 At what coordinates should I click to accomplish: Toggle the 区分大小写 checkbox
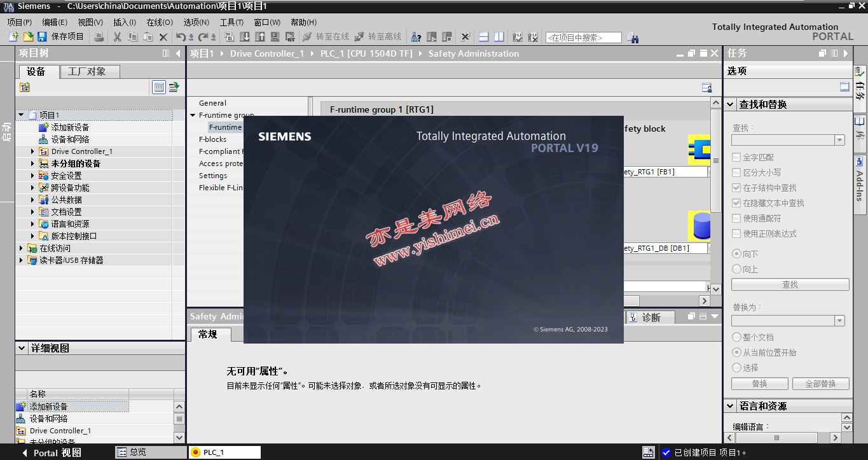736,172
